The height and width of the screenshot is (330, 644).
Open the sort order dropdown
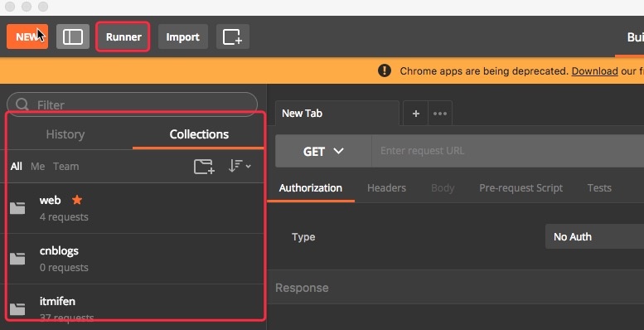240,166
